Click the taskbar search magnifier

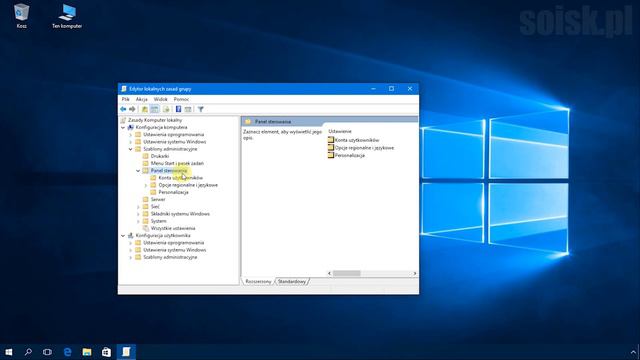coord(28,352)
